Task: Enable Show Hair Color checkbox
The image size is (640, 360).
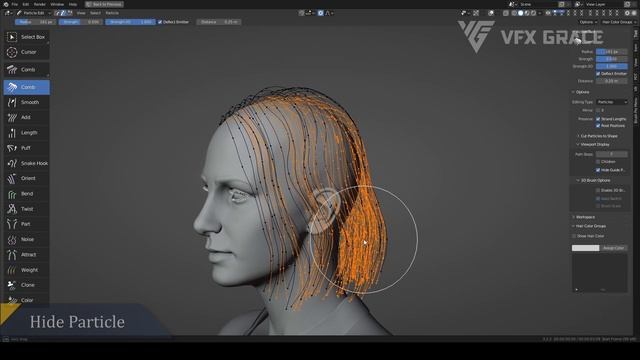Action: [574, 236]
